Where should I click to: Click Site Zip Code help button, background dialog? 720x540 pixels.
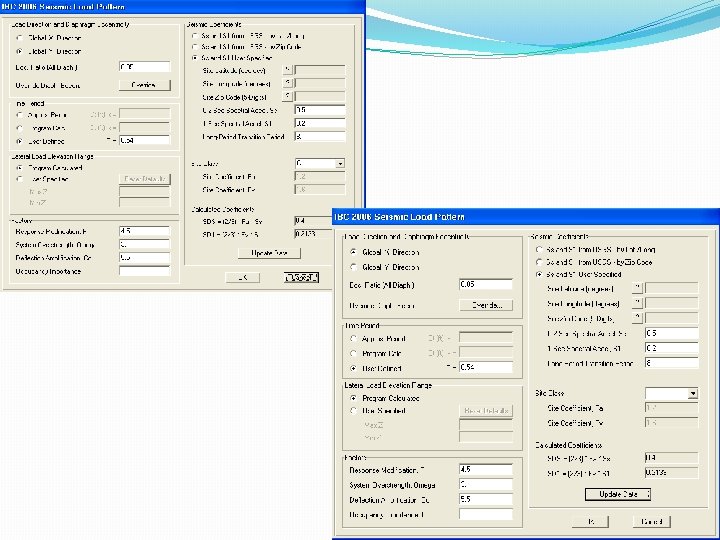tap(287, 96)
